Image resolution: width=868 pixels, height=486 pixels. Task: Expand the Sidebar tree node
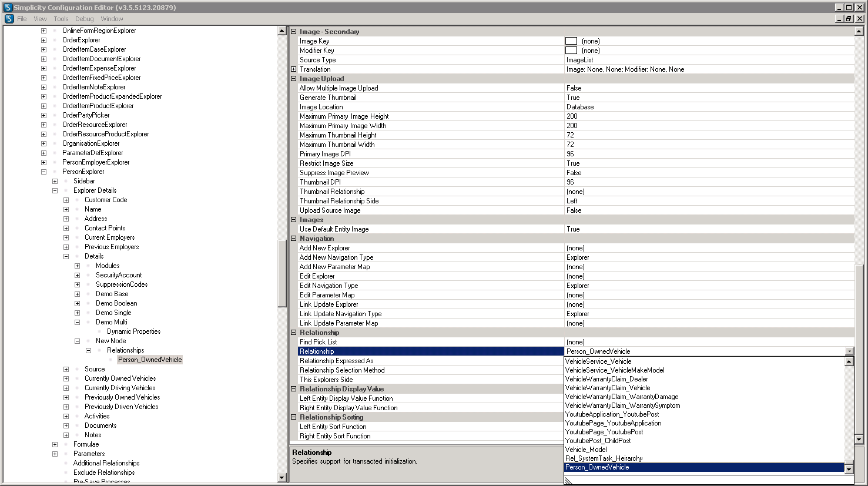tap(55, 181)
